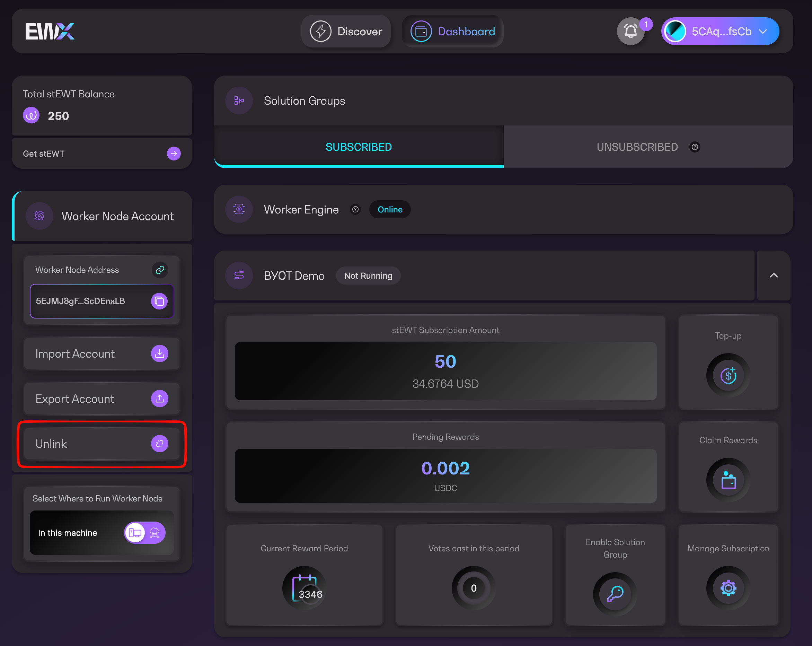This screenshot has height=646, width=812.
Task: Toggle the worker node run location switch
Action: [144, 533]
